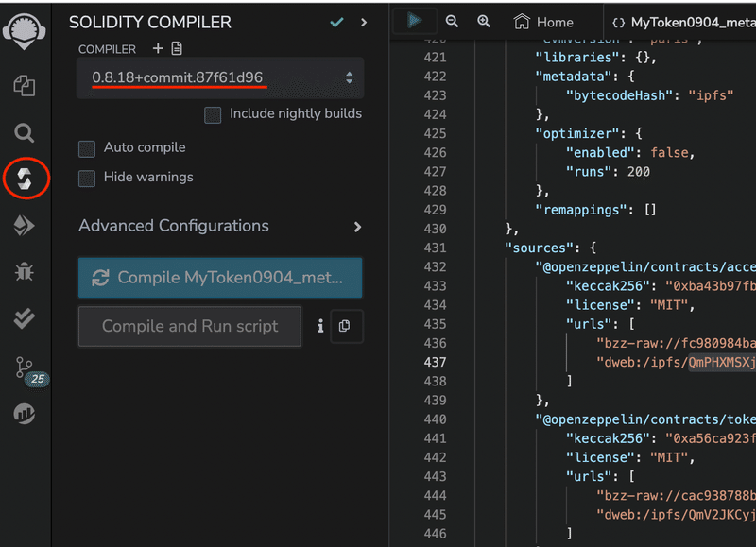Viewport: 756px width, 547px height.
Task: Copy the compile script snippet icon
Action: tap(345, 326)
